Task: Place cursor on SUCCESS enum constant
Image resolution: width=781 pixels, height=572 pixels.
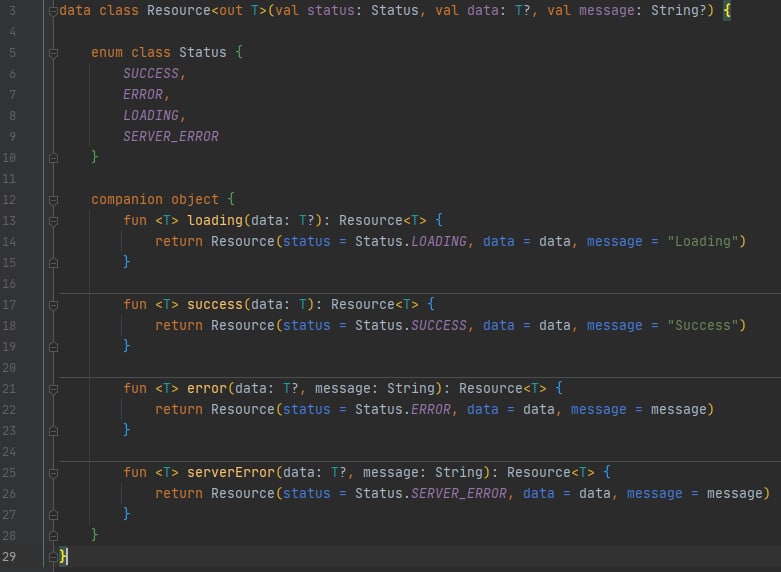Action: click(x=150, y=74)
